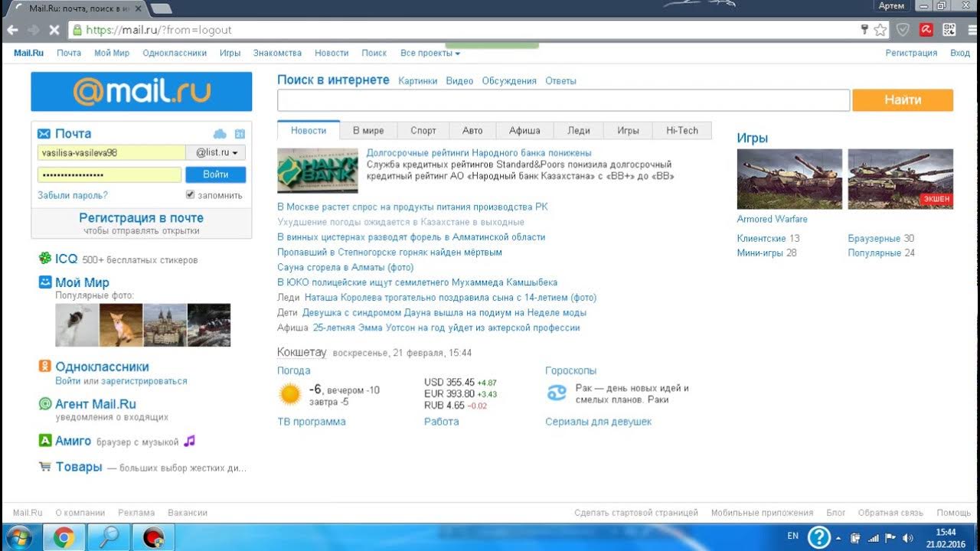
Task: Click the EN language indicator in taskbar
Action: [x=792, y=536]
